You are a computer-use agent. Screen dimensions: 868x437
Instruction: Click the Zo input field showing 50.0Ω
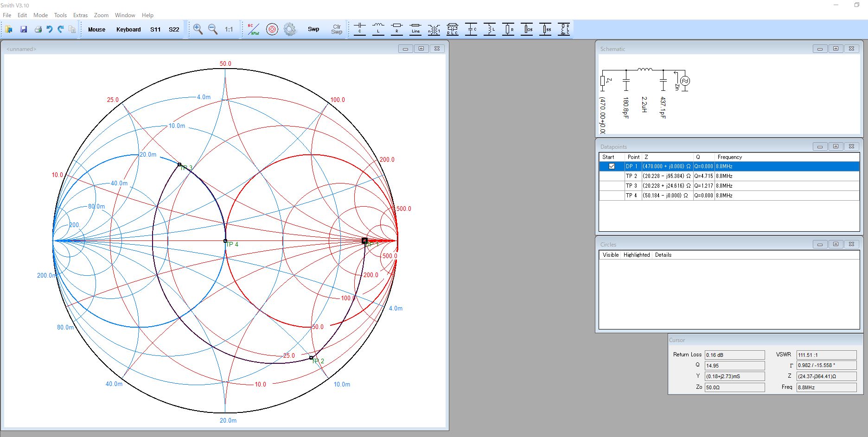(734, 387)
